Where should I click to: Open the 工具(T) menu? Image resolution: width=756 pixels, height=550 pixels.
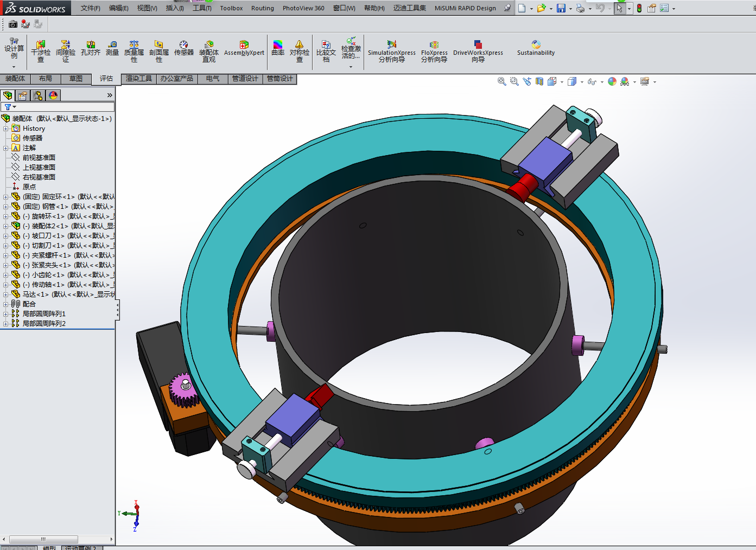point(202,8)
